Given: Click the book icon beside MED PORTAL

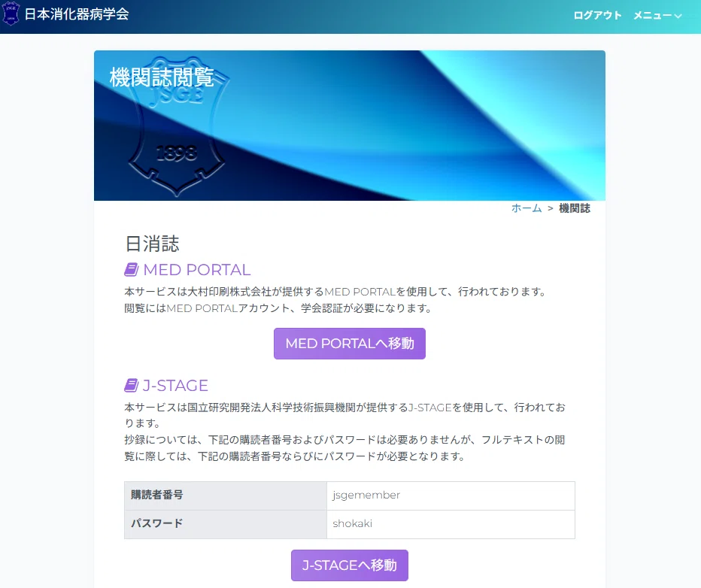Looking at the screenshot, I should (x=132, y=269).
